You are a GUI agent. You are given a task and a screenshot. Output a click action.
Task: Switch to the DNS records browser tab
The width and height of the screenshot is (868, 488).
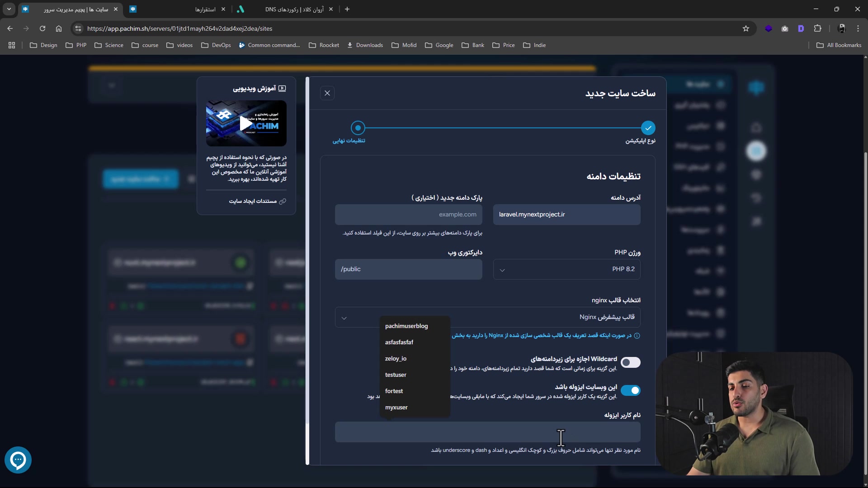294,9
